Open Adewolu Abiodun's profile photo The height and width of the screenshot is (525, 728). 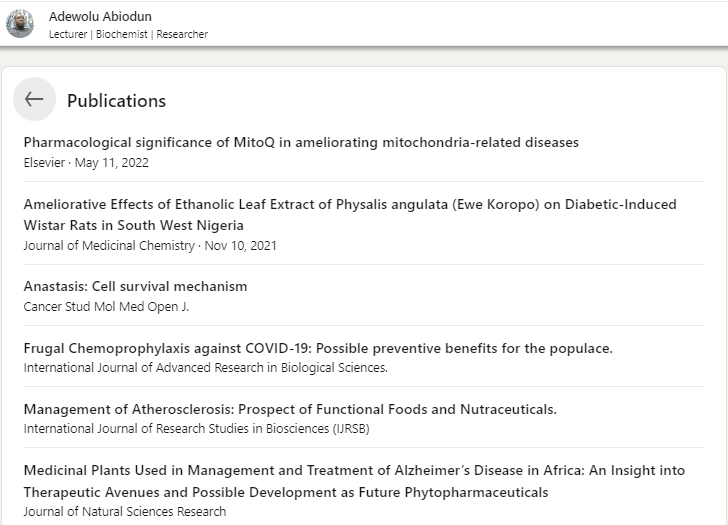[20, 24]
